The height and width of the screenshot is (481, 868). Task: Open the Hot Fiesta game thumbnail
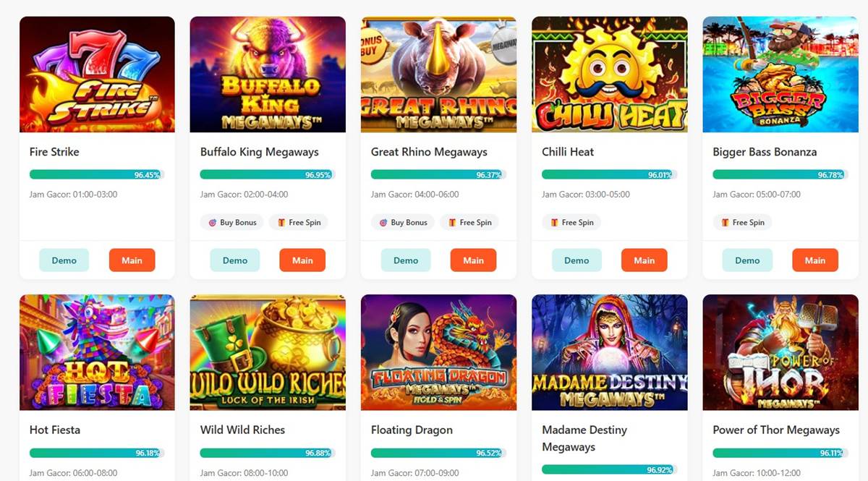(x=97, y=352)
